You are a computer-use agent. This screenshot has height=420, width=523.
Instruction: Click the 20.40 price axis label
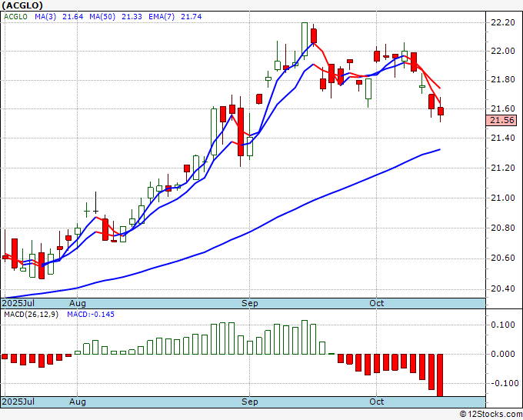503,289
